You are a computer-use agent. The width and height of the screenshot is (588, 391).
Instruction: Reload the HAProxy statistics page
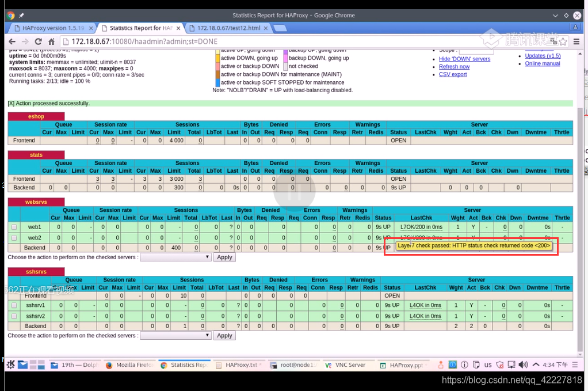[38, 41]
